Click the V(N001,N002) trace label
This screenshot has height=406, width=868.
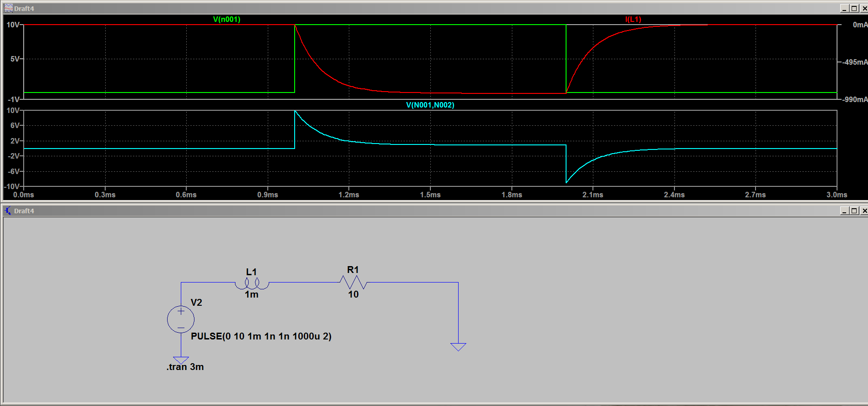[430, 105]
